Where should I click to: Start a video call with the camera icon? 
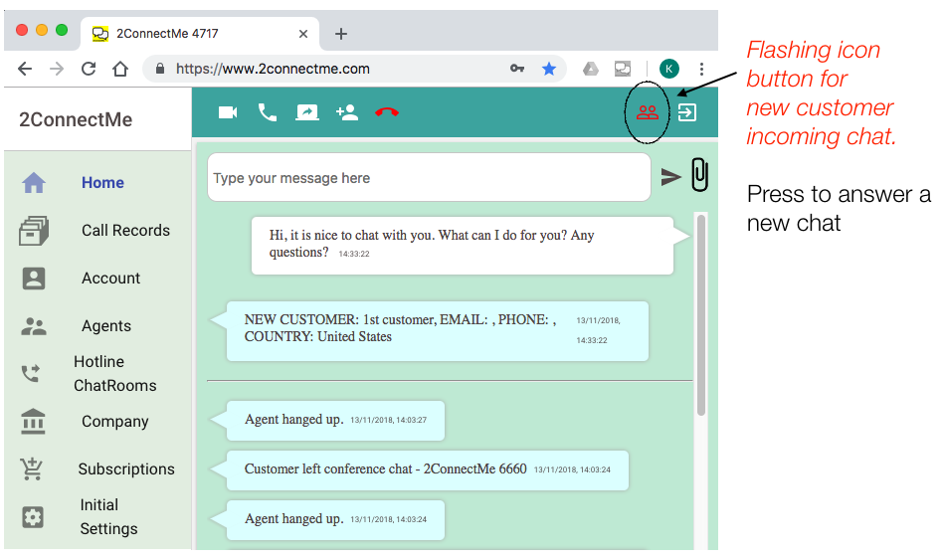coord(228,112)
